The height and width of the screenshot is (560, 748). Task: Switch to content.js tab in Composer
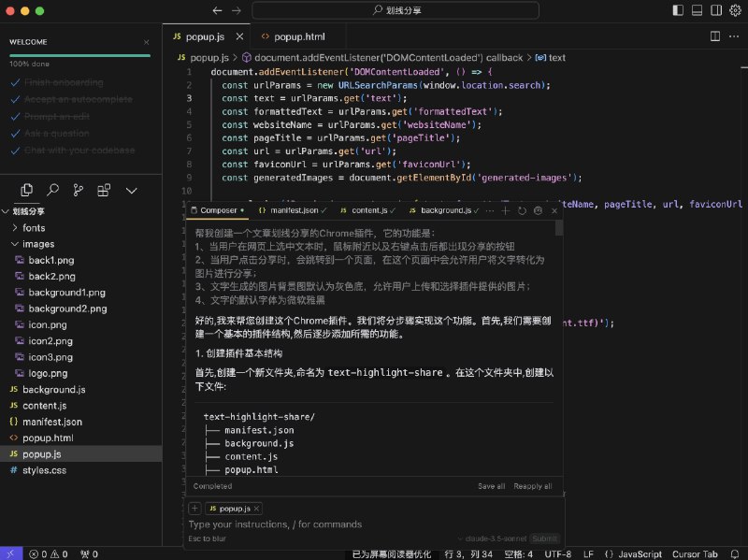tap(367, 211)
